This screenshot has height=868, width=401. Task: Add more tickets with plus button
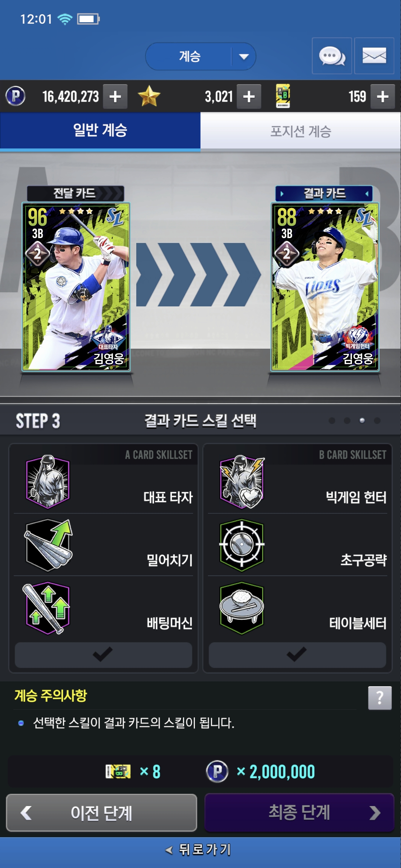[x=382, y=96]
